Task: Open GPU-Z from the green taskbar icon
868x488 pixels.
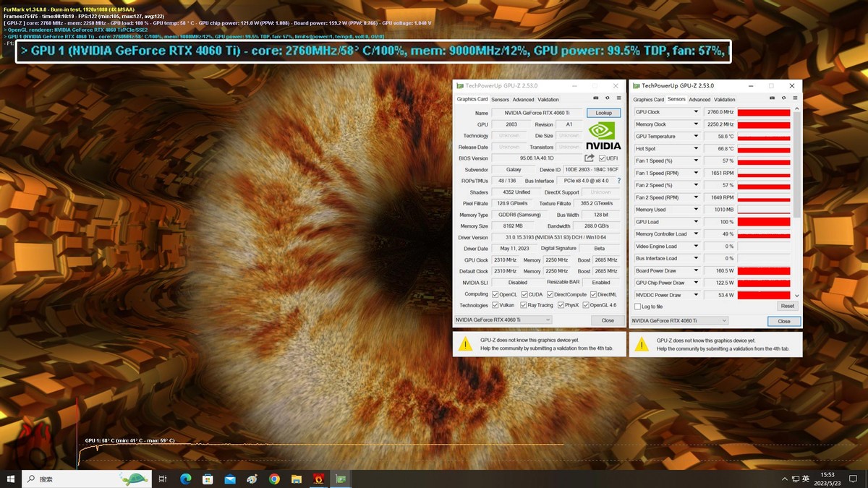Action: click(x=339, y=479)
